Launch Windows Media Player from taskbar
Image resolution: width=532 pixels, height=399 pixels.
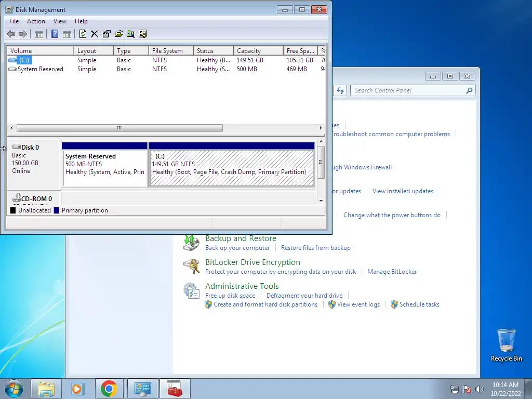pos(77,389)
